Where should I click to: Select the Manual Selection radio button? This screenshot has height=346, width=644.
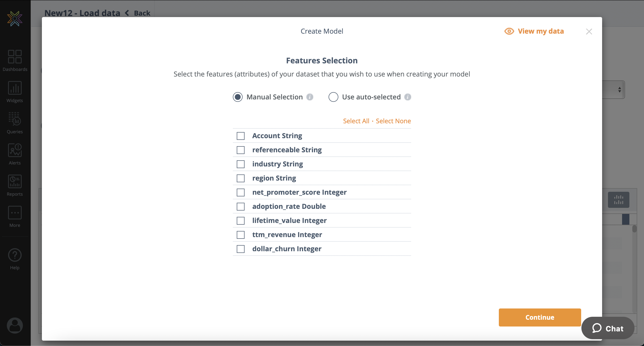[238, 97]
